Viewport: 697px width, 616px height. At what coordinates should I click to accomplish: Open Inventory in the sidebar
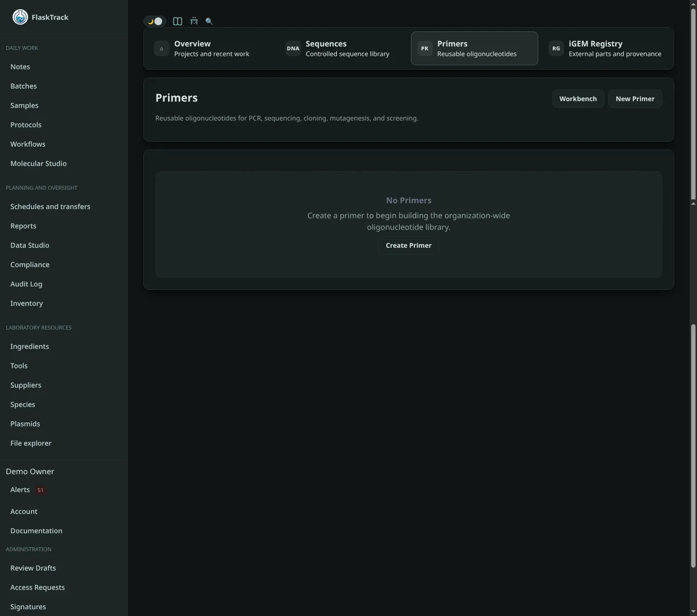[x=64, y=303]
